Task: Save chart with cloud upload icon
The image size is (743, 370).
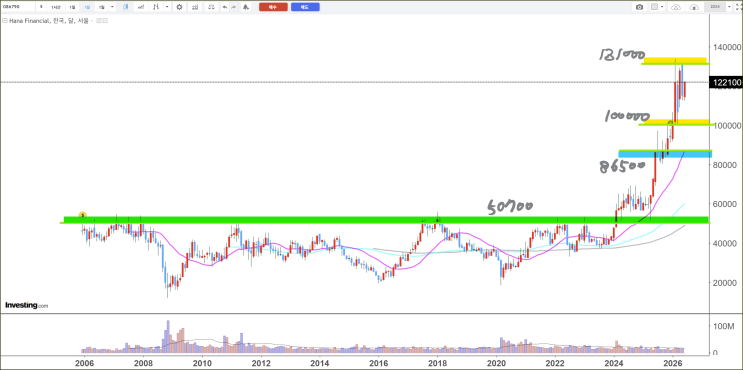Action: coord(694,7)
